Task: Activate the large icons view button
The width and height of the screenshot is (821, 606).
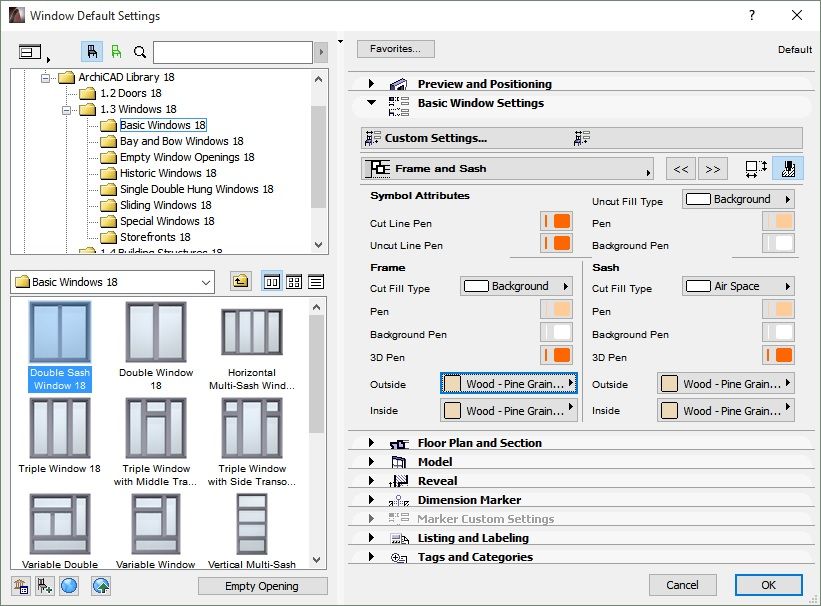Action: point(271,282)
